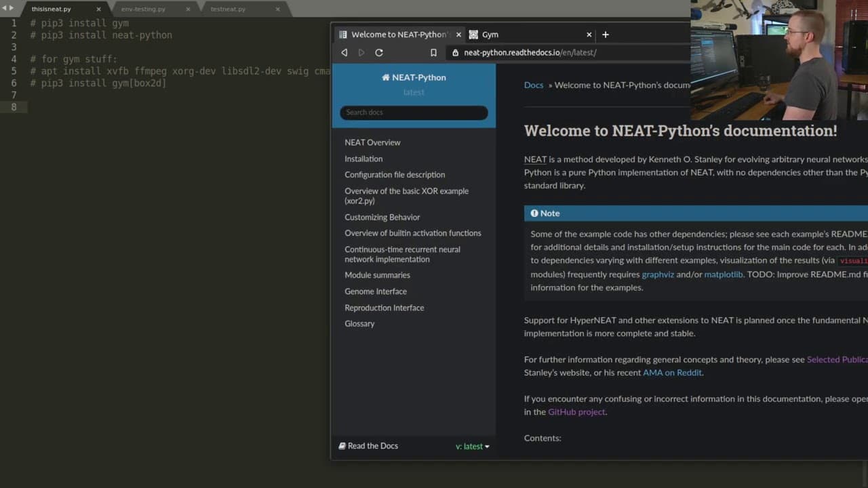Viewport: 868px width, 488px height.
Task: Open Module summaries page
Action: click(377, 275)
